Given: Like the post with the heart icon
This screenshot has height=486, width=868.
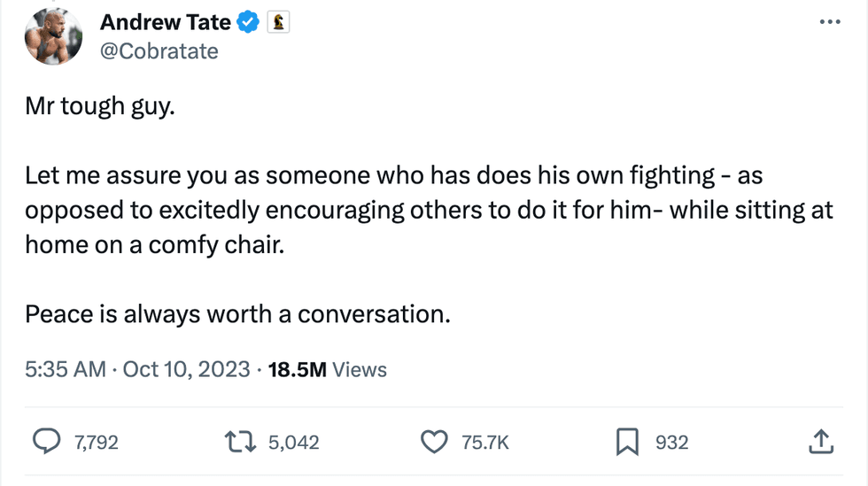Looking at the screenshot, I should pos(433,441).
